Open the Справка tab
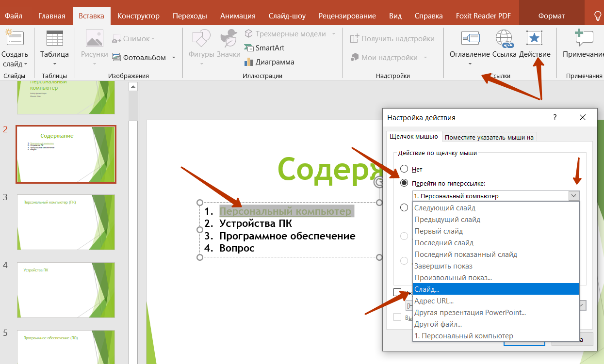The image size is (604, 364). [429, 16]
